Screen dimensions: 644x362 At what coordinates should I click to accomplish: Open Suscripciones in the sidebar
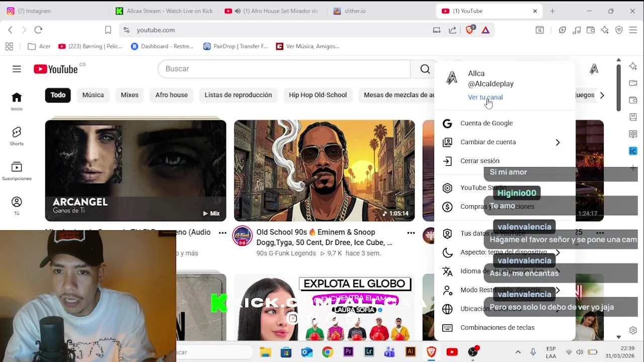click(17, 171)
